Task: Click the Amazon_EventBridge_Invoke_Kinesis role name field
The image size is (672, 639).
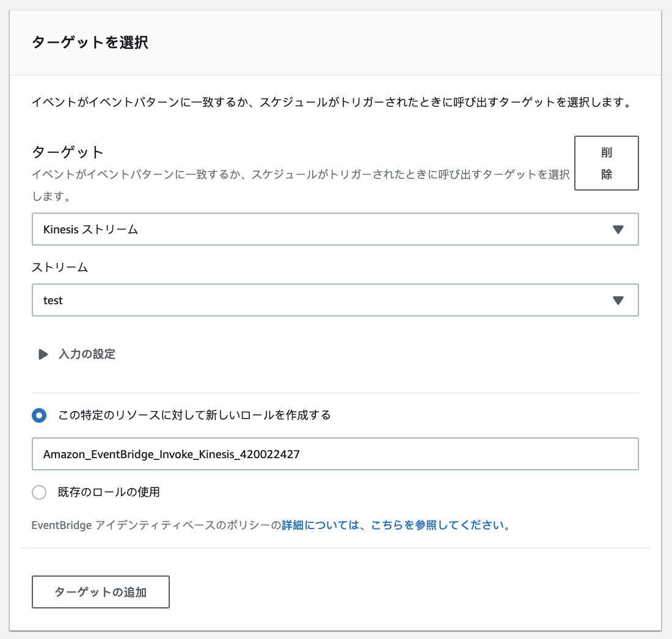Action: pyautogui.click(x=335, y=454)
